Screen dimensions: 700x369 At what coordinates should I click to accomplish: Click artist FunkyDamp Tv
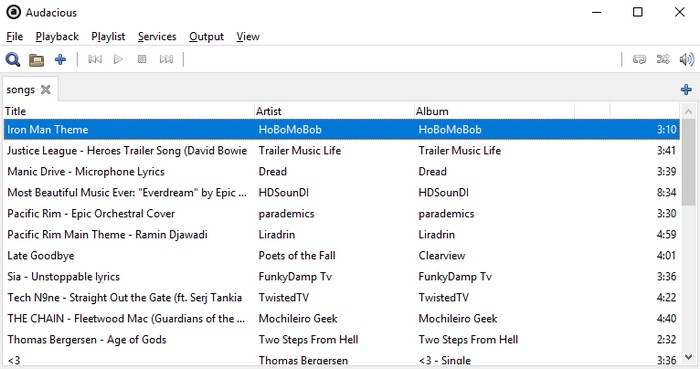[x=295, y=277]
